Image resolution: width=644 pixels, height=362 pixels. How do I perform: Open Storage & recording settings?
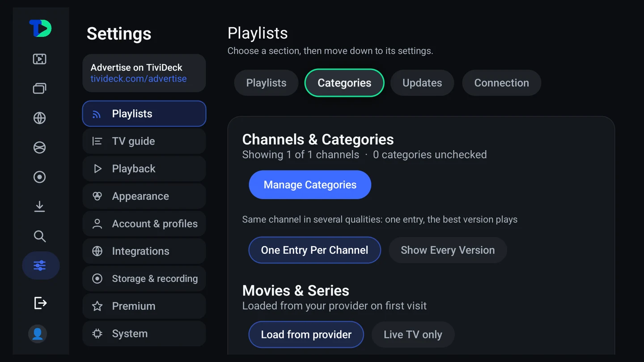144,278
